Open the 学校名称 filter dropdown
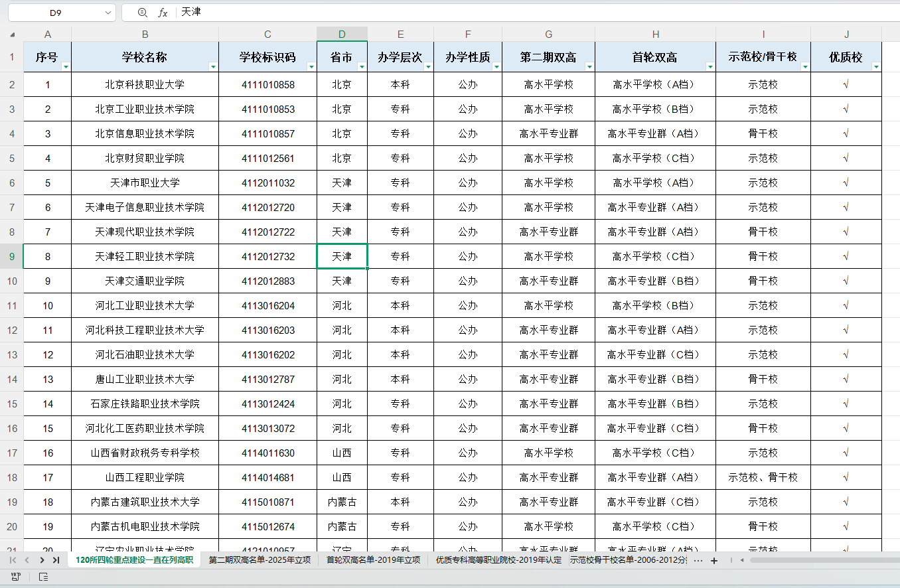This screenshot has height=588, width=900. (213, 66)
